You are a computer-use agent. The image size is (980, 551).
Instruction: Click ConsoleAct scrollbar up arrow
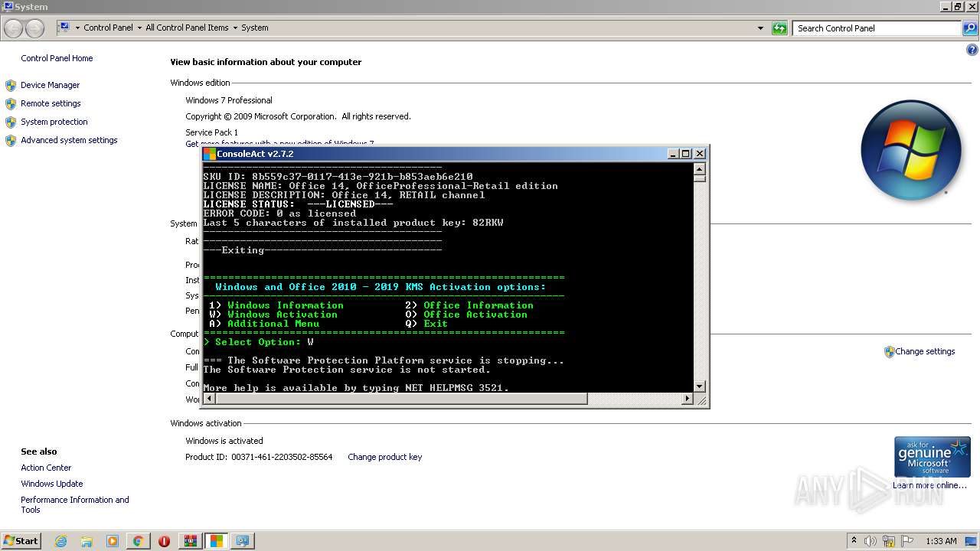pos(699,168)
